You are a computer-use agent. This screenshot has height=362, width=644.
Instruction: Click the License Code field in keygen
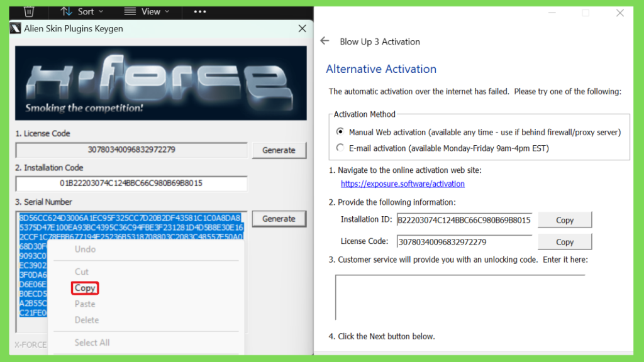[x=131, y=150]
